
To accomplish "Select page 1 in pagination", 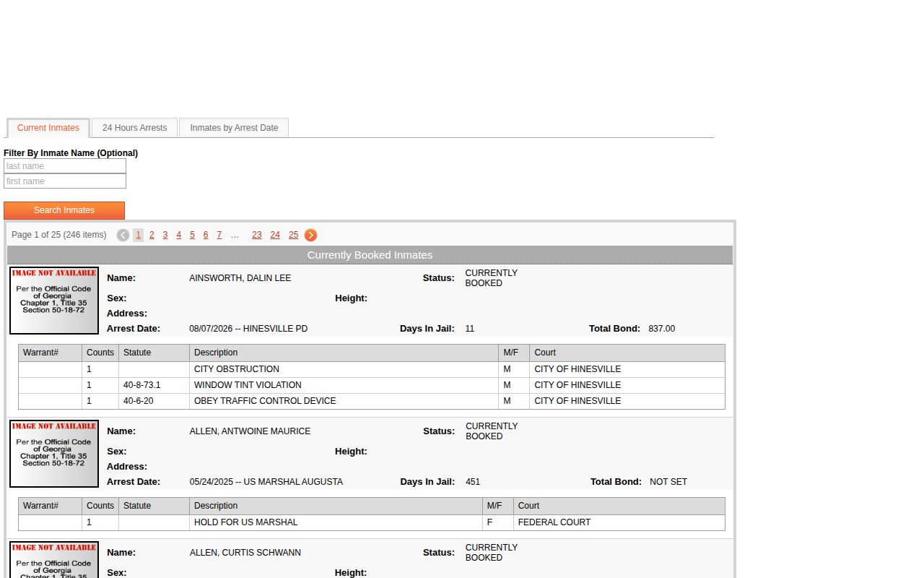I will (x=138, y=235).
